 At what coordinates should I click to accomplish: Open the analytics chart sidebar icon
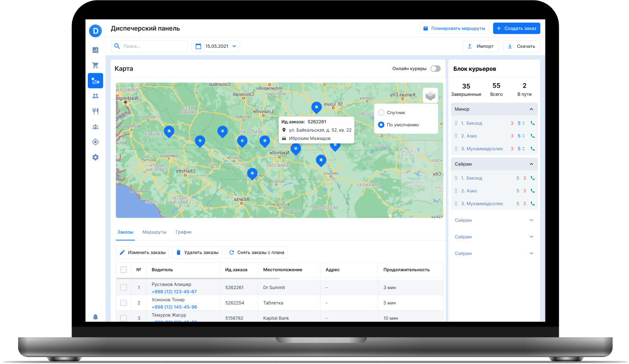click(x=95, y=50)
